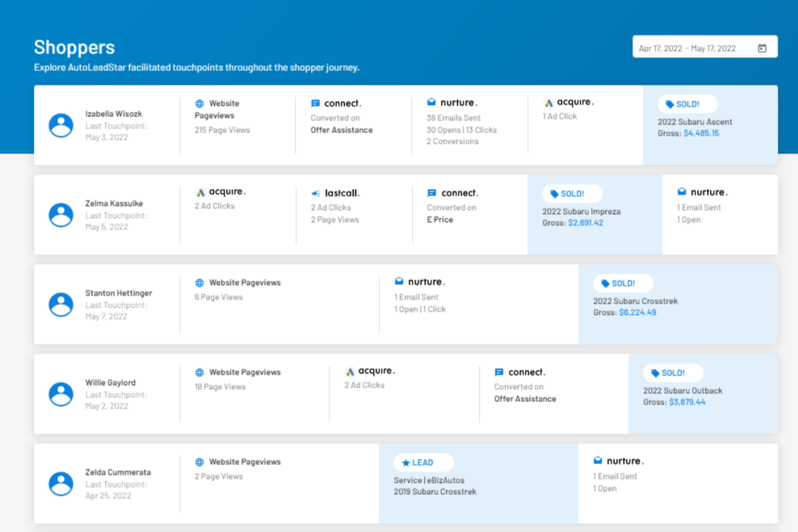Screen dimensions: 798x532
Task: Select gross amount $2,691.42
Action: point(586,223)
